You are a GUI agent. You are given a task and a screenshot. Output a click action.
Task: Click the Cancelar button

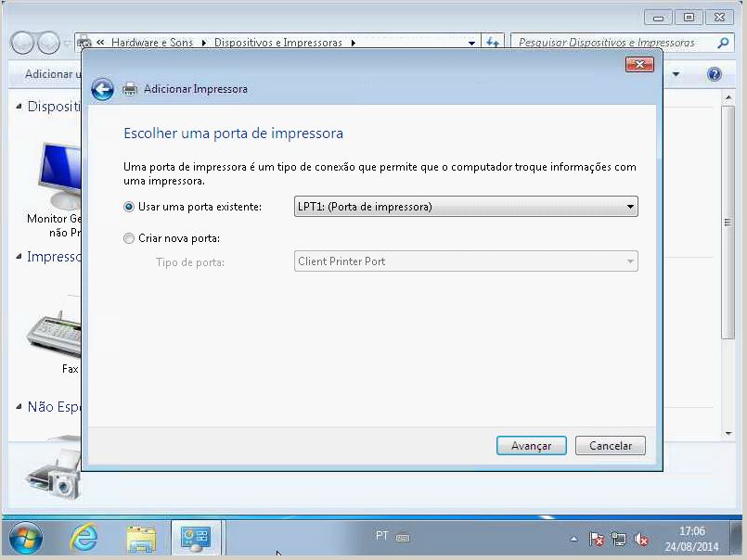[610, 446]
